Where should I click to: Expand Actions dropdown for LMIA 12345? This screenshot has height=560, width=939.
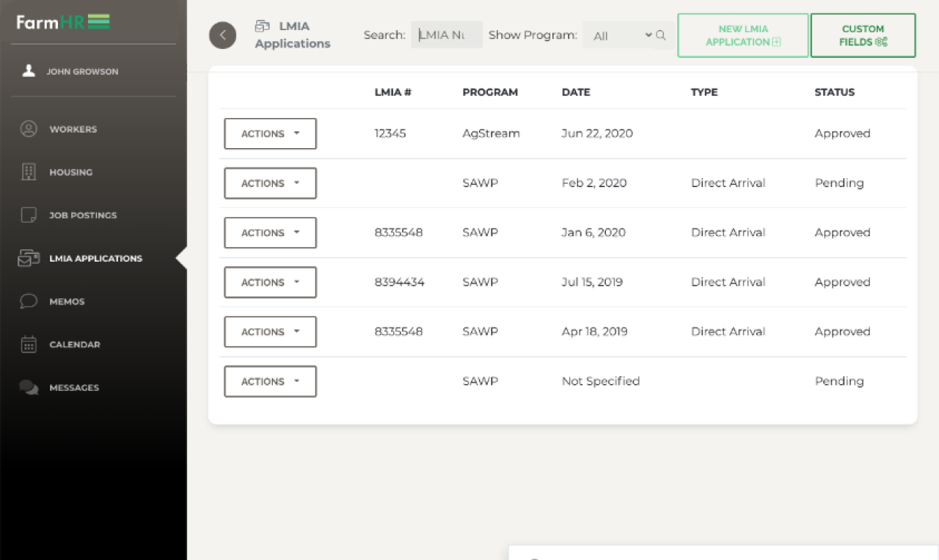pyautogui.click(x=270, y=133)
